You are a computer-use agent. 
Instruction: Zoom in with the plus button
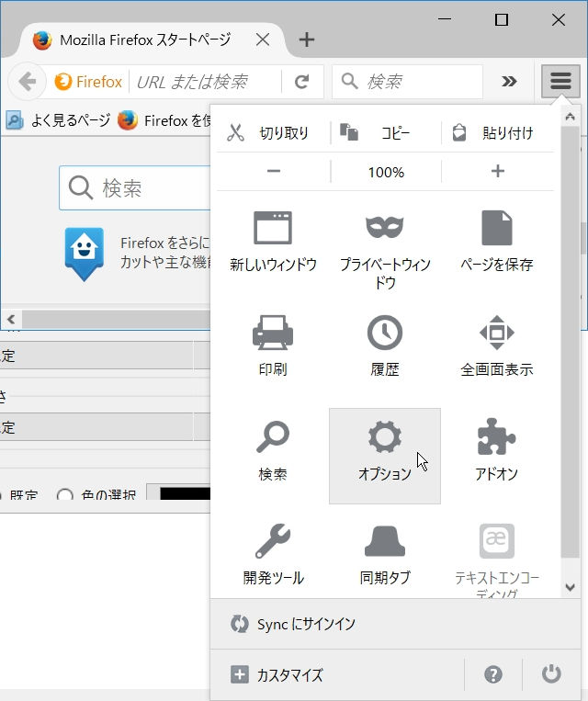[x=498, y=171]
